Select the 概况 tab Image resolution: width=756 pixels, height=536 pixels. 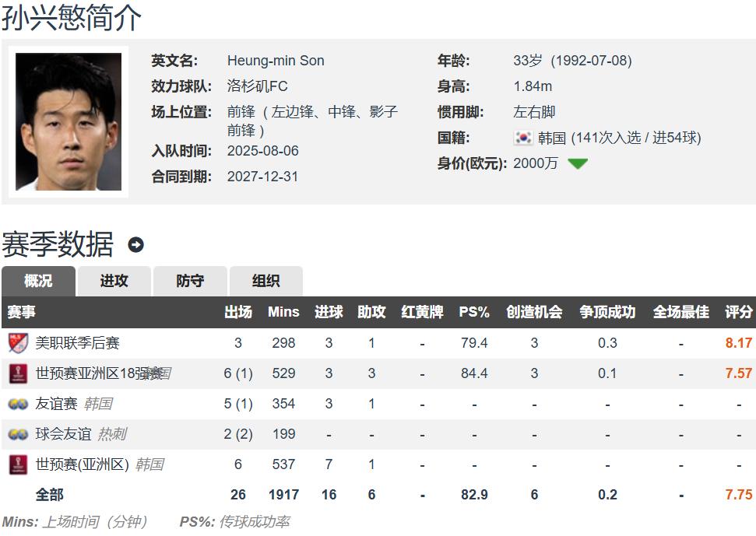tap(38, 281)
